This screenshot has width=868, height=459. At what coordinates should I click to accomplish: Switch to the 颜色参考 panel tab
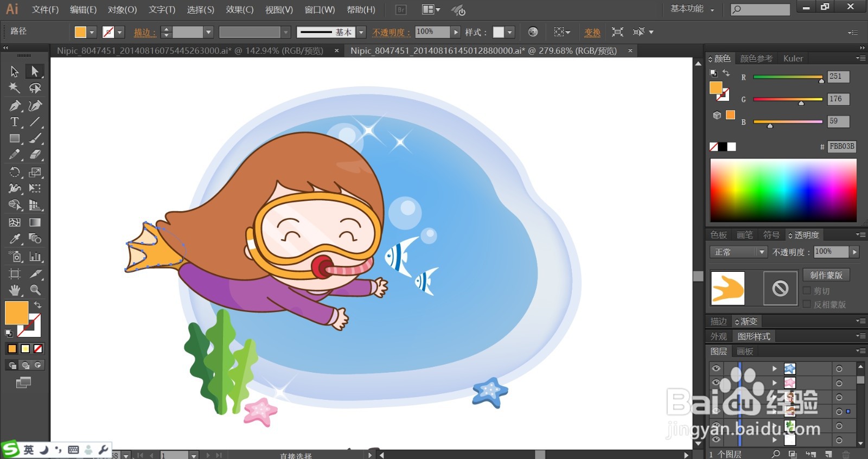click(x=756, y=58)
